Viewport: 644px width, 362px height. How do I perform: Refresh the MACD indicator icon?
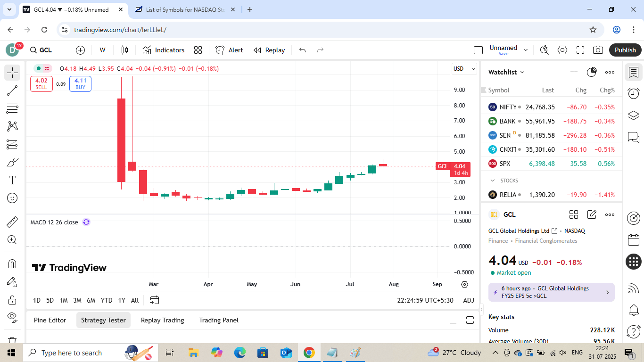(x=86, y=222)
